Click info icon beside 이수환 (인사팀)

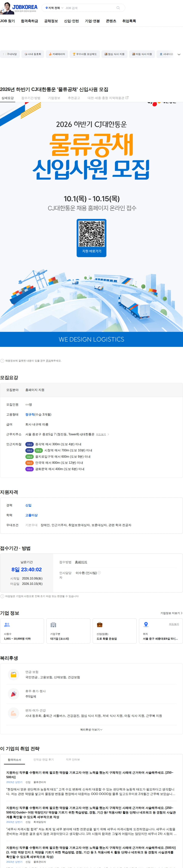pos(99,572)
